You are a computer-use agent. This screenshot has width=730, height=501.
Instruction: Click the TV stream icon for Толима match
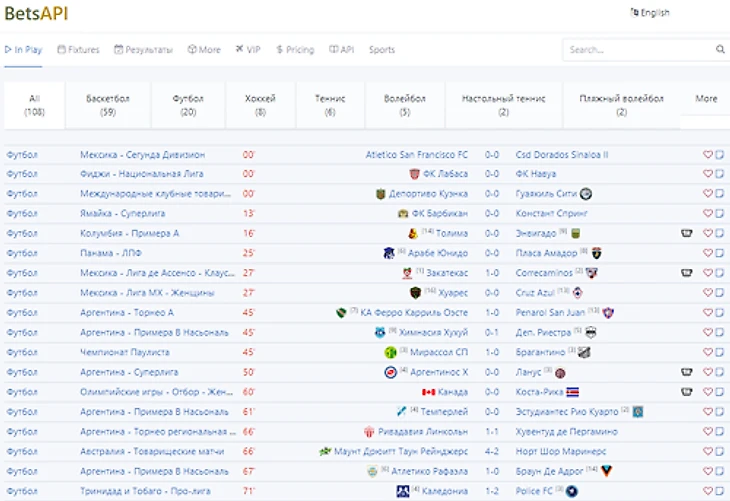686,233
